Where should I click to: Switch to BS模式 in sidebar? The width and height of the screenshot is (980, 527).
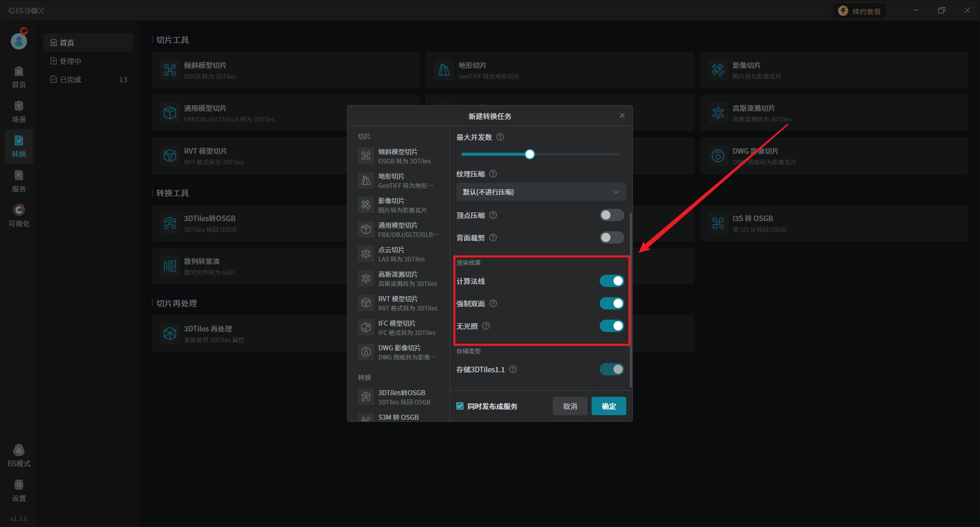pyautogui.click(x=19, y=456)
